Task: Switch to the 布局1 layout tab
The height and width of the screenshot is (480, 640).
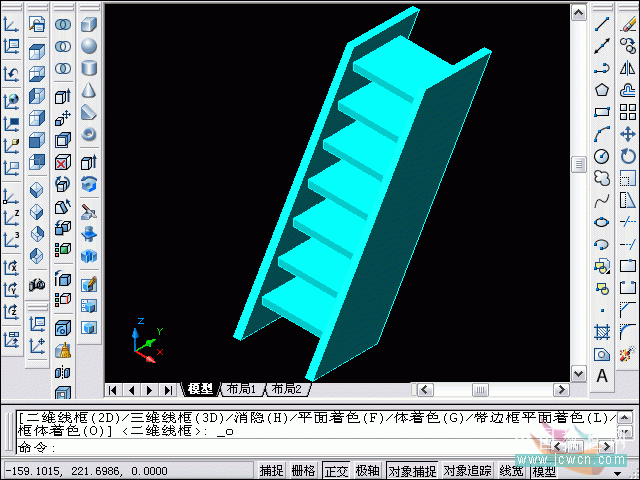Action: point(241,389)
